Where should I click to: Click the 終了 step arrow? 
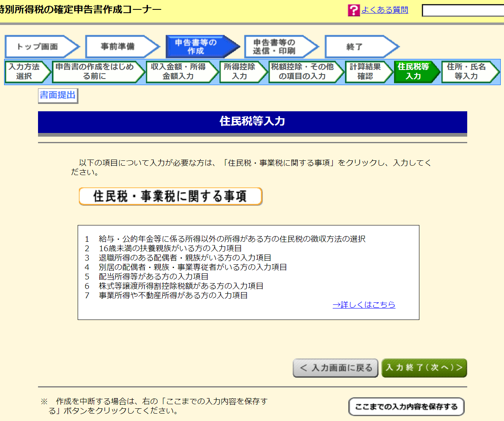362,47
